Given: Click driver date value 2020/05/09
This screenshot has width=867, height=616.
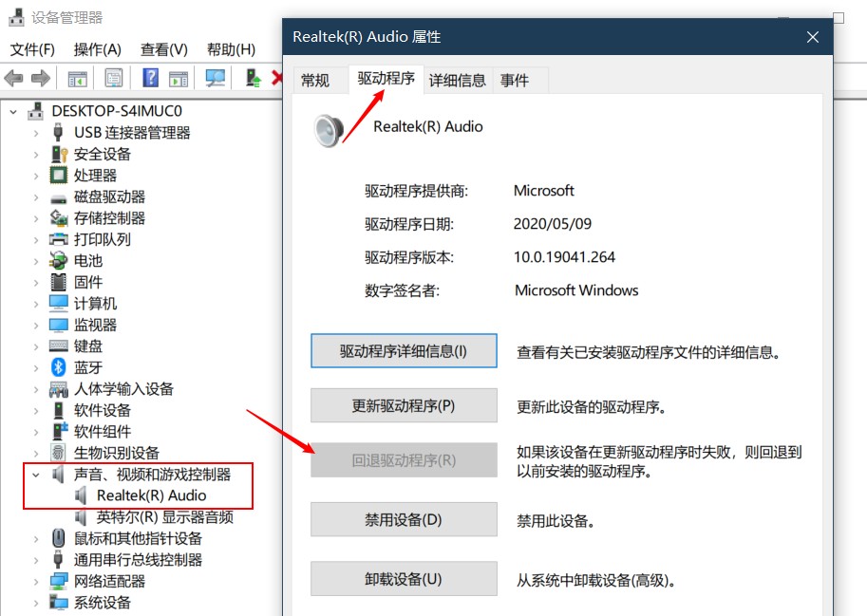Looking at the screenshot, I should pyautogui.click(x=553, y=224).
